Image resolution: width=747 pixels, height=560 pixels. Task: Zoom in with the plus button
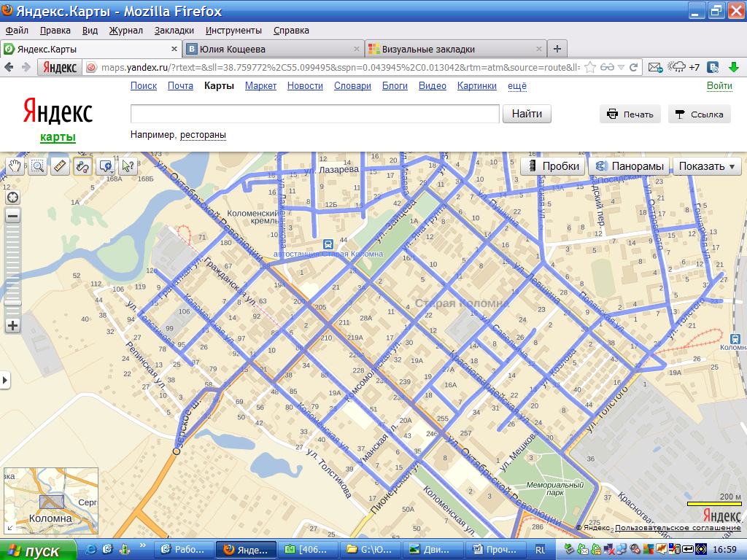click(x=13, y=326)
